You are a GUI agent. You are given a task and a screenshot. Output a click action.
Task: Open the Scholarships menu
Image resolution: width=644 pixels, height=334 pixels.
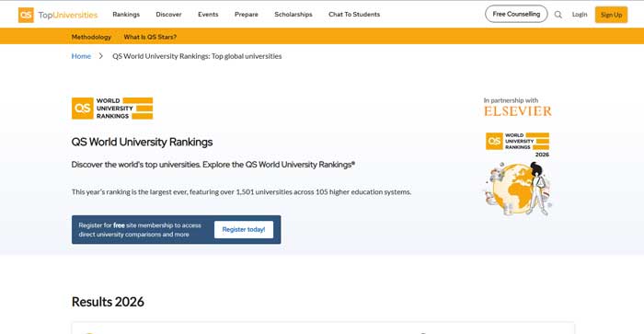(293, 15)
